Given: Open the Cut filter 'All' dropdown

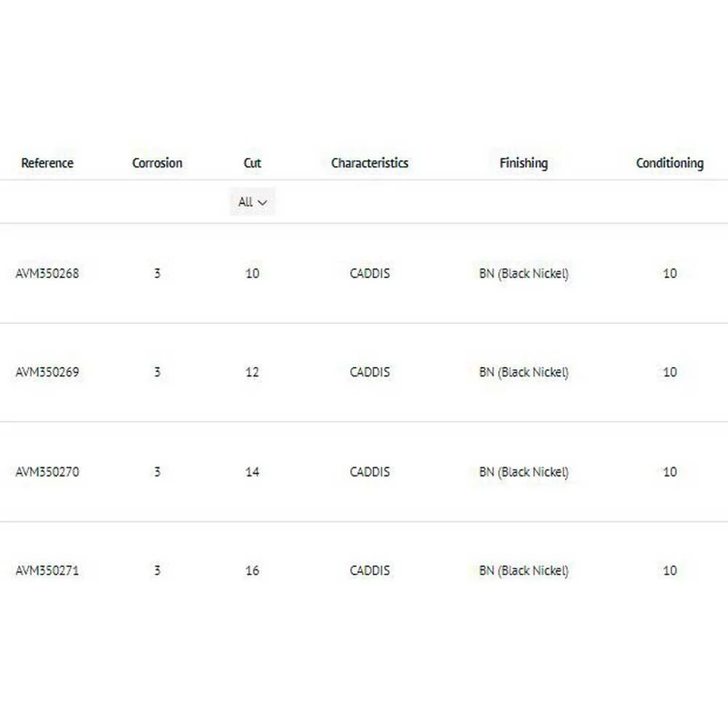Looking at the screenshot, I should pyautogui.click(x=252, y=202).
